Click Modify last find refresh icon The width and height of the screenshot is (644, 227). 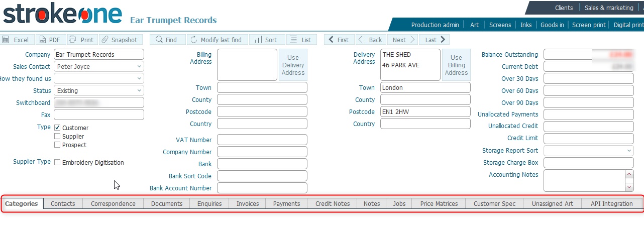[194, 40]
